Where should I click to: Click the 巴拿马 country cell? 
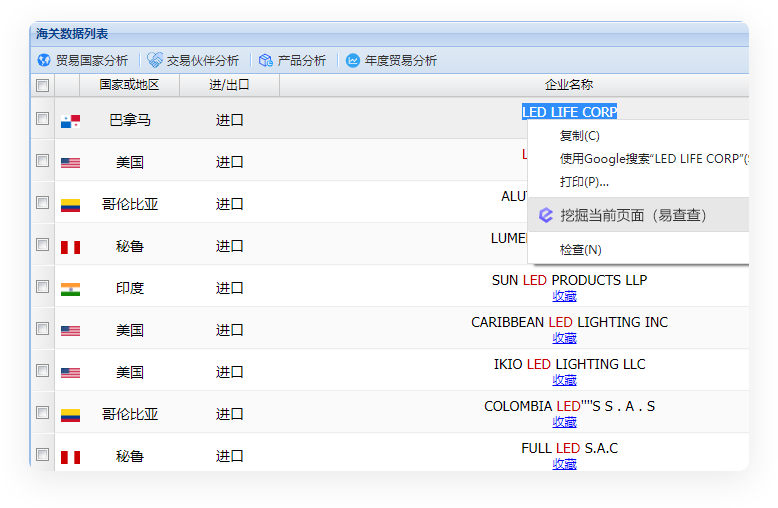pos(130,120)
